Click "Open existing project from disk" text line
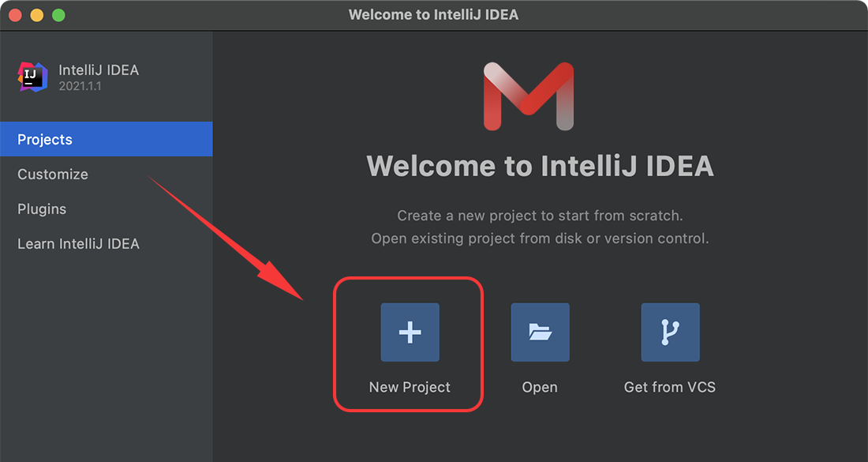 [540, 239]
